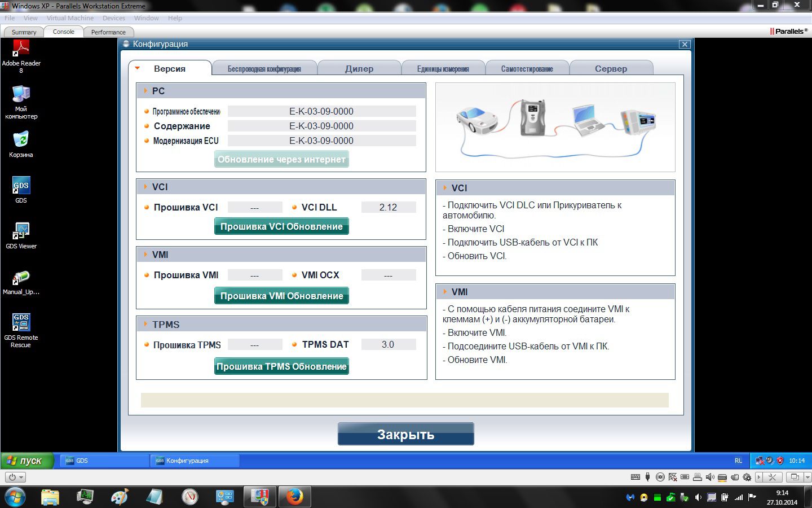Open the file explorer folder taskbar icon
Screen dimensions: 812x508
(x=50, y=497)
